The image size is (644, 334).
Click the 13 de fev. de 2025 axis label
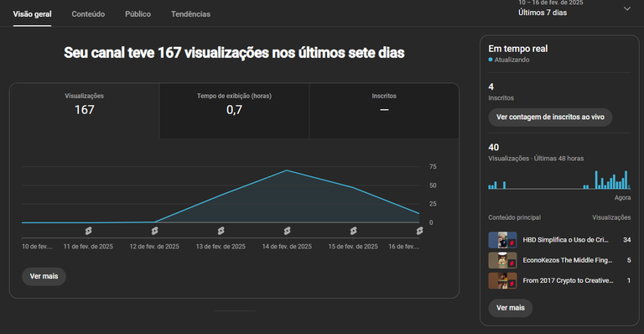pos(221,247)
